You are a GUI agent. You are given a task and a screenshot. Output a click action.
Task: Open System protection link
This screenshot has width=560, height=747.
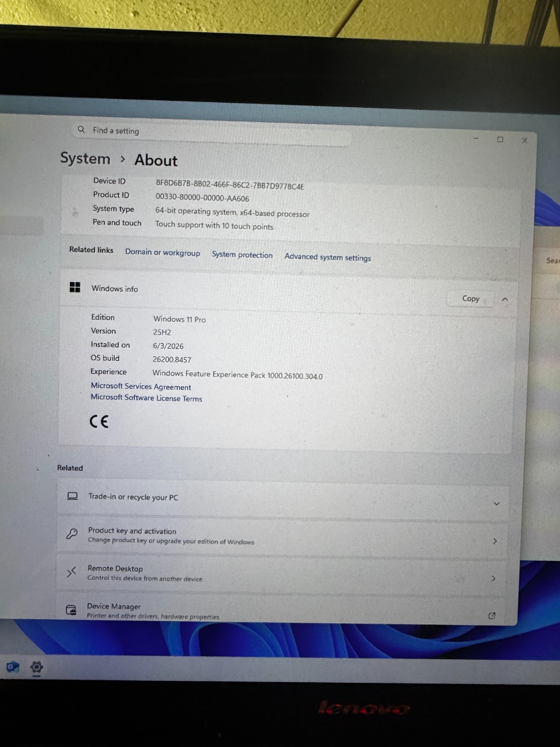point(242,254)
